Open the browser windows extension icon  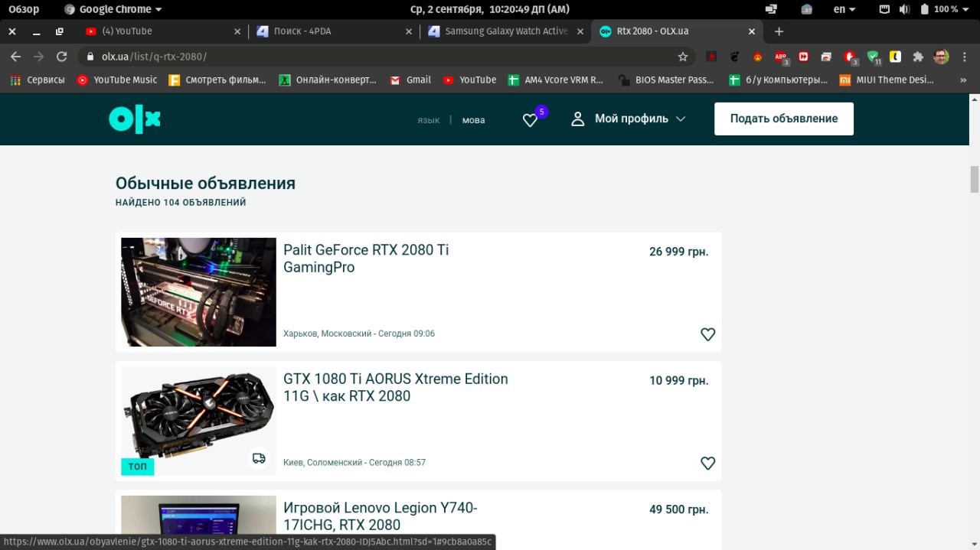pyautogui.click(x=826, y=57)
